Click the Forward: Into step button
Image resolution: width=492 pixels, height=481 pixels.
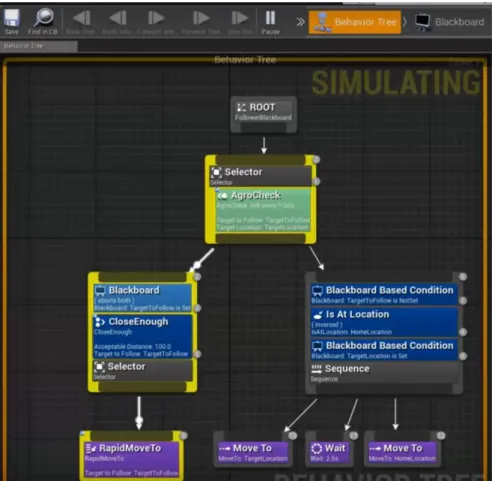pyautogui.click(x=156, y=21)
